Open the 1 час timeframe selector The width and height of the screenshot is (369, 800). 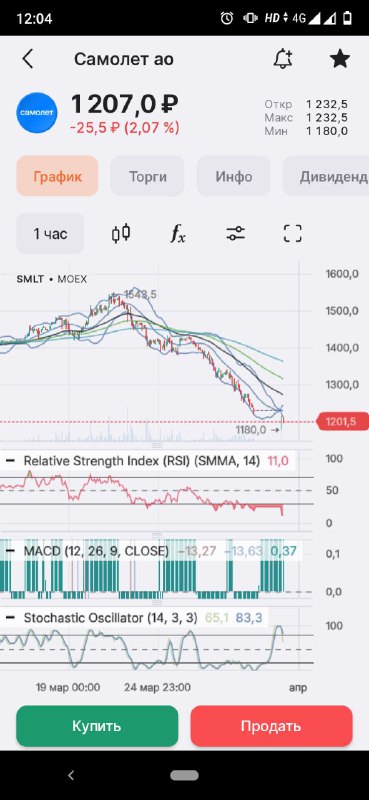[x=50, y=234]
